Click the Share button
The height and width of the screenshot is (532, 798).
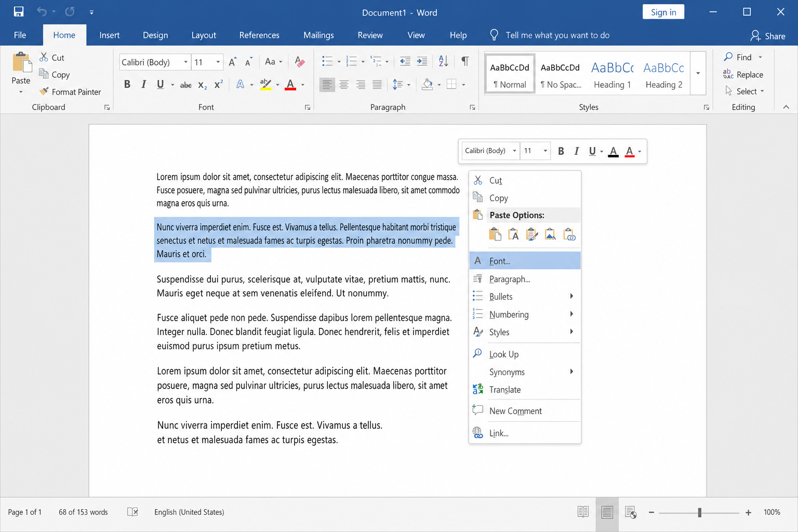pos(767,36)
